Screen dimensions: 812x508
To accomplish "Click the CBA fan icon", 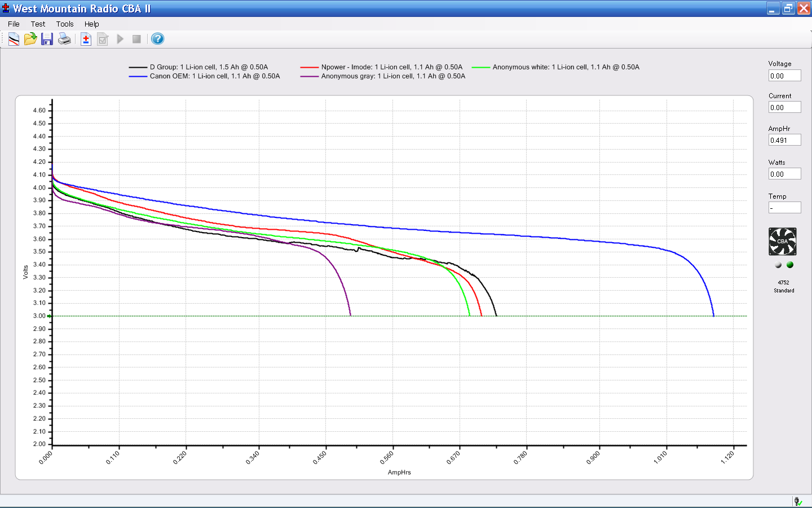I will click(x=783, y=242).
